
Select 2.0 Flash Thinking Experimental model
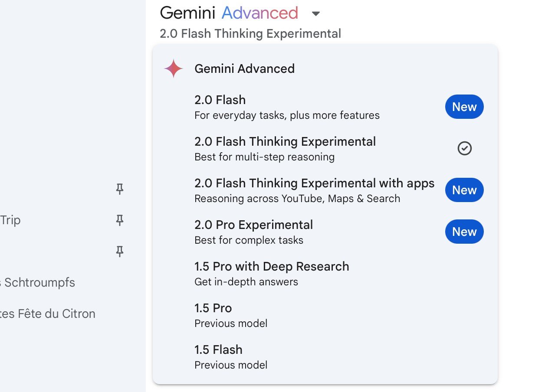(325, 149)
